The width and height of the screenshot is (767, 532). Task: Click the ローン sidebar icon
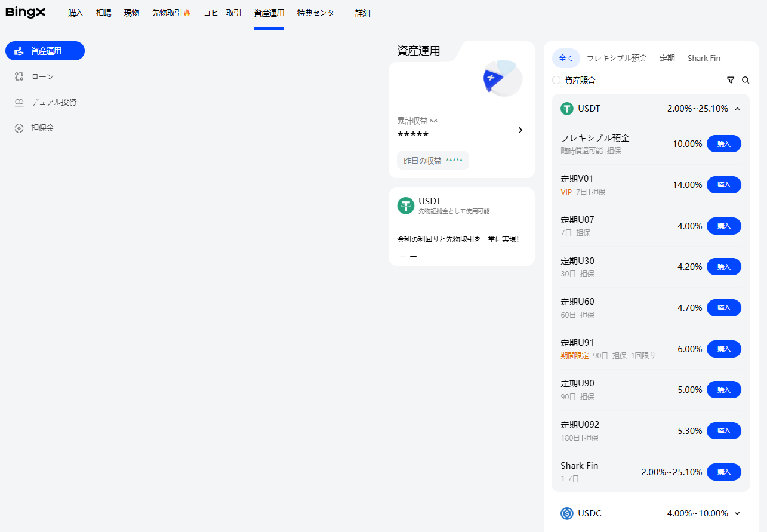tap(19, 76)
